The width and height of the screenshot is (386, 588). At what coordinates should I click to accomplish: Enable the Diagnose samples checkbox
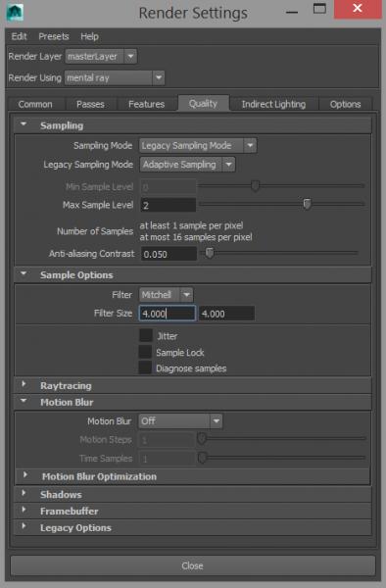pos(145,367)
